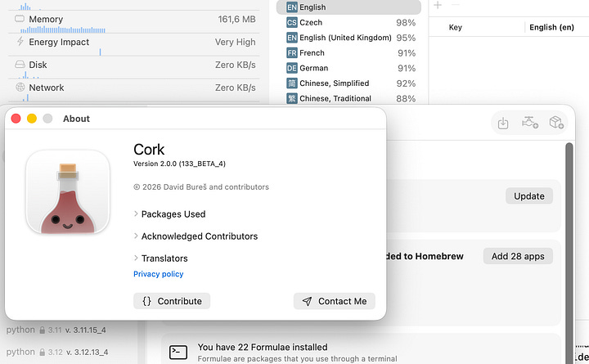Image resolution: width=589 pixels, height=364 pixels.
Task: Click the Cork window vertical scrollbar
Action: [569, 252]
